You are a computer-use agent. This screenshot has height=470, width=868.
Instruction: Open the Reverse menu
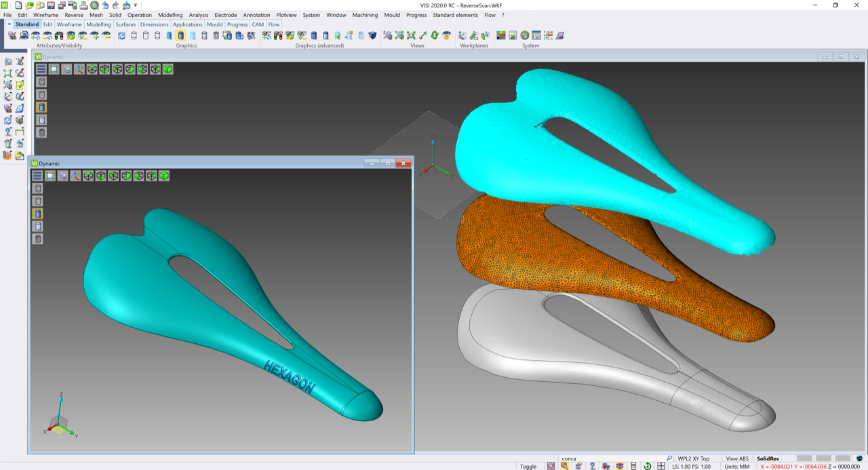point(74,15)
